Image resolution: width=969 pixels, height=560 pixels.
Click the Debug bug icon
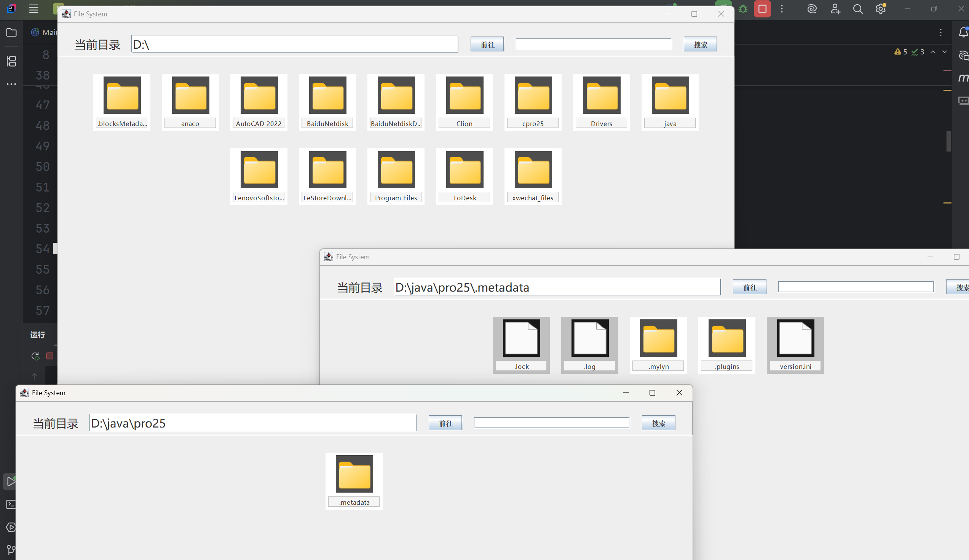click(x=743, y=9)
